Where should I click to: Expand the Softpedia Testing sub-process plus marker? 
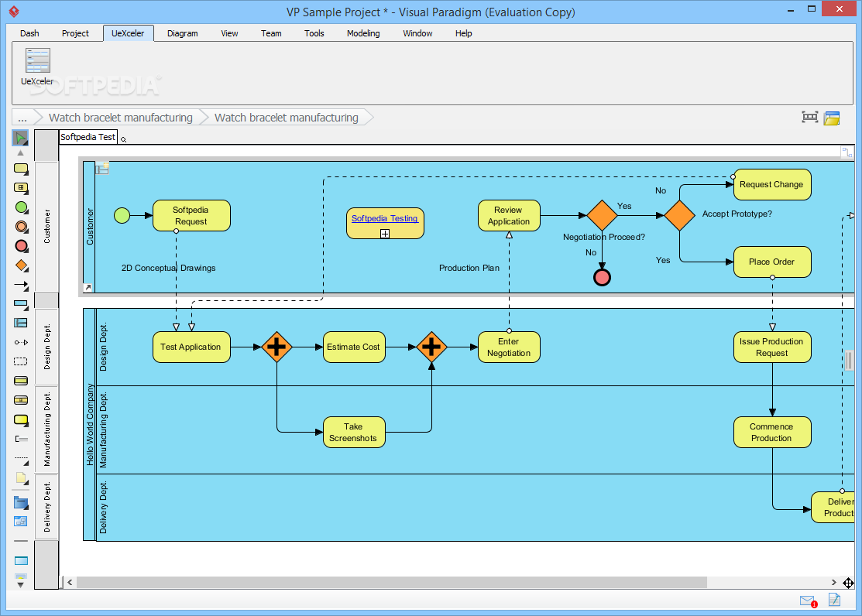click(385, 234)
